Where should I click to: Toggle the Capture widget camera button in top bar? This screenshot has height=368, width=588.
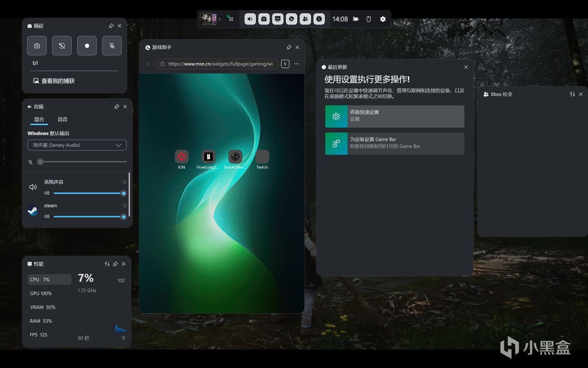[x=264, y=19]
